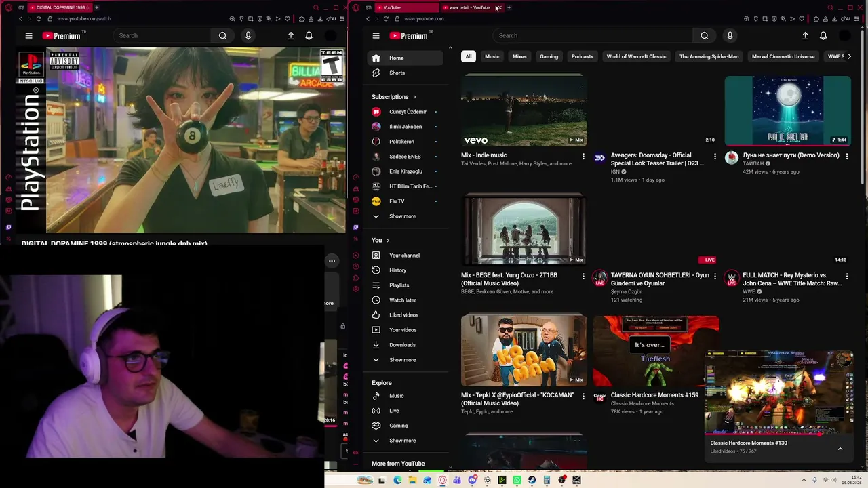Select the World of Warcraft Classic chip
The height and width of the screenshot is (488, 868).
coord(637,56)
